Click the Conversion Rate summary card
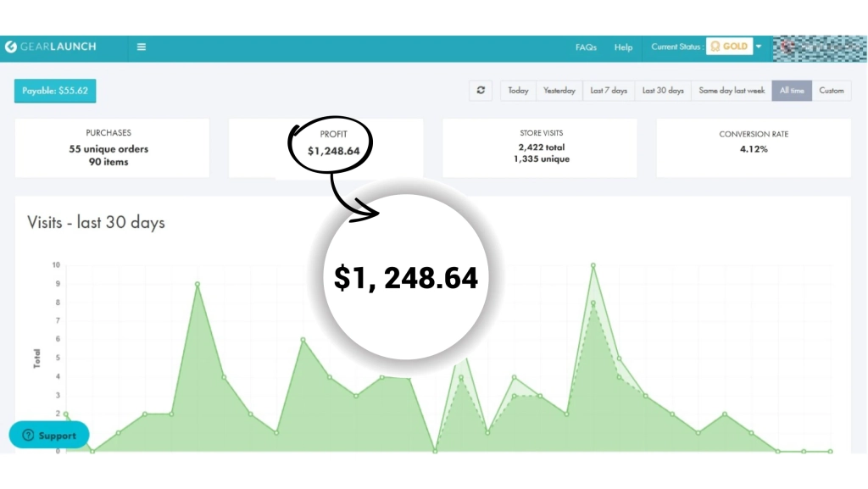The image size is (868, 489). tap(754, 147)
